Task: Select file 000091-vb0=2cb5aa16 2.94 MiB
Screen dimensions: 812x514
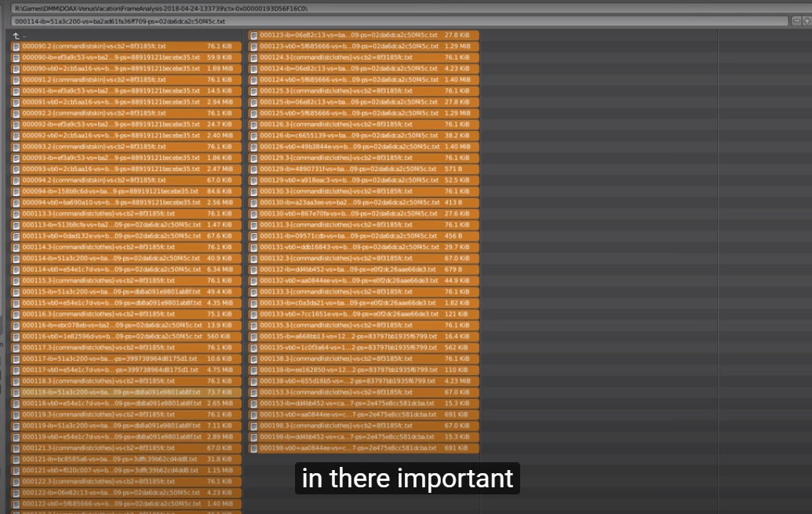Action: pos(126,102)
